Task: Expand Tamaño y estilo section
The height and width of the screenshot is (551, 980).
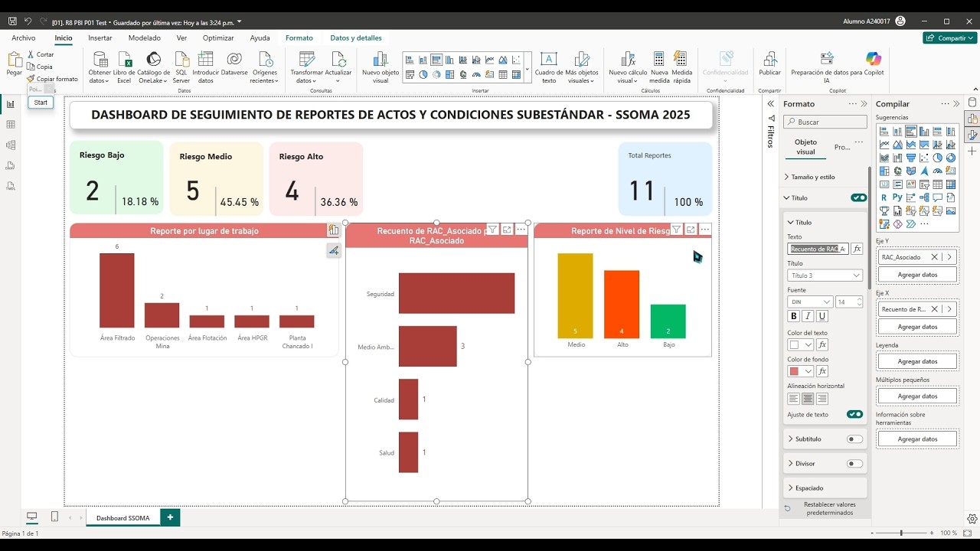Action: pos(813,177)
